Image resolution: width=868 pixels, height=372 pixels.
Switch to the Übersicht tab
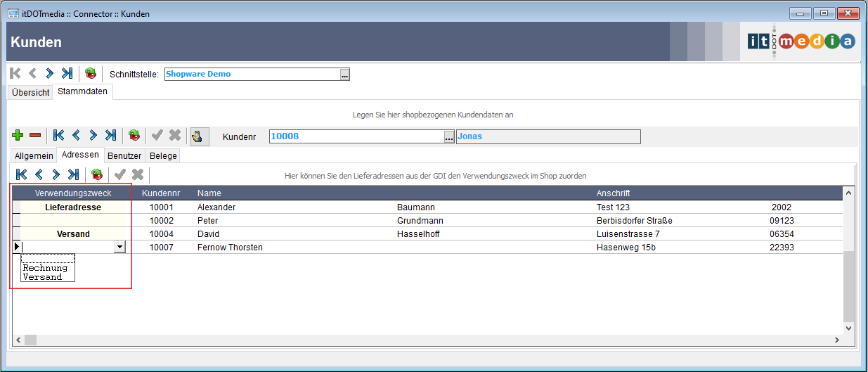pyautogui.click(x=30, y=92)
